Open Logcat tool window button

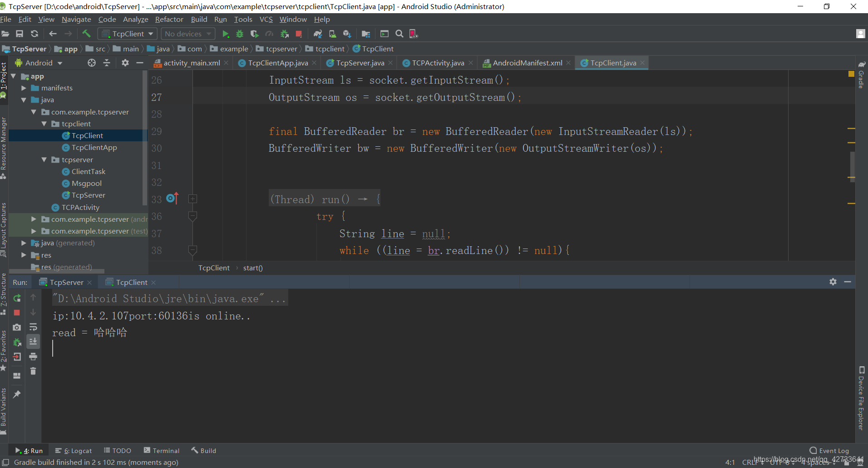[x=74, y=451]
